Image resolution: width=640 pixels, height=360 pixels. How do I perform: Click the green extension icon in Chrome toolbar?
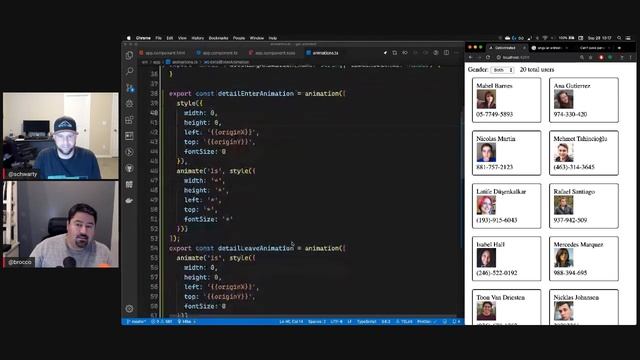tap(610, 58)
